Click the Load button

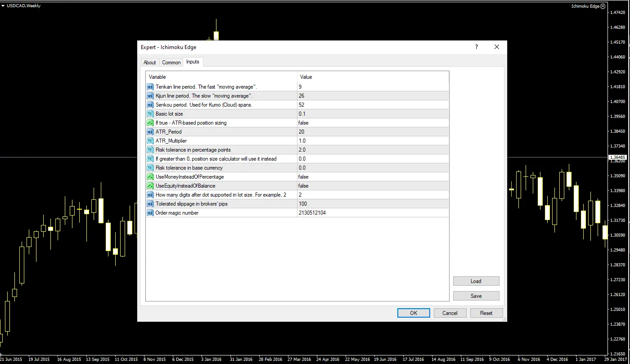(476, 281)
